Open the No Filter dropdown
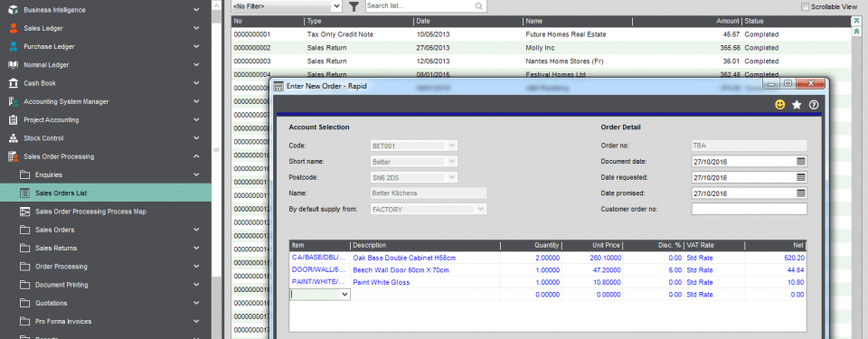 click(x=287, y=6)
